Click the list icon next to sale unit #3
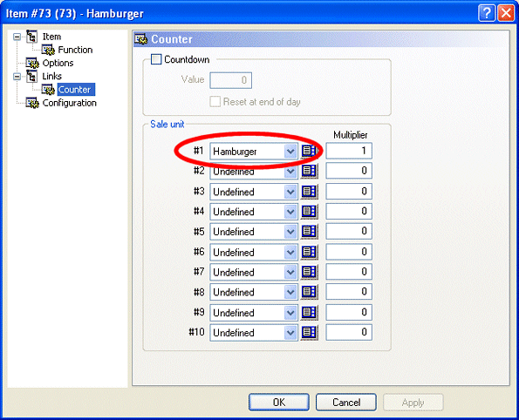Screen dimensions: 519x420 (x=309, y=192)
